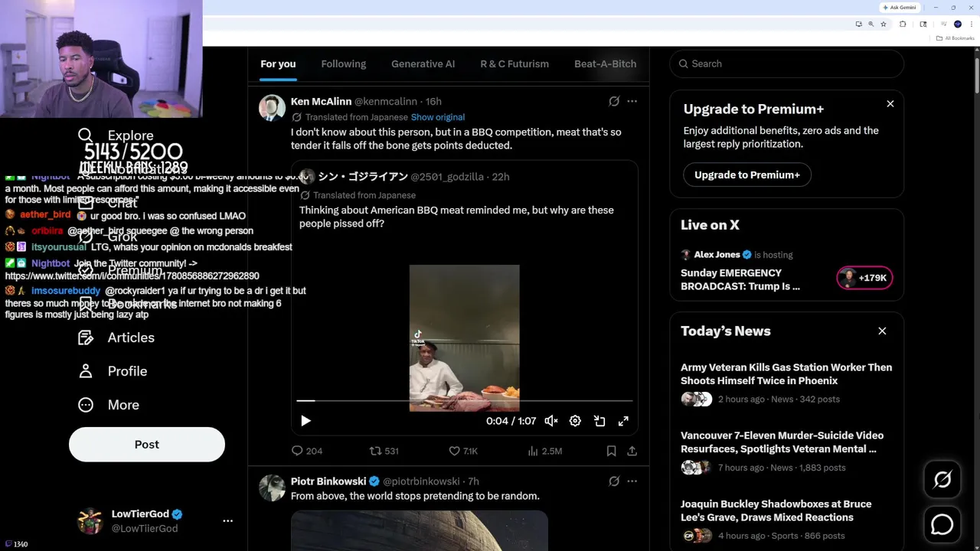
Task: Focus the X Search field
Action: (x=787, y=64)
